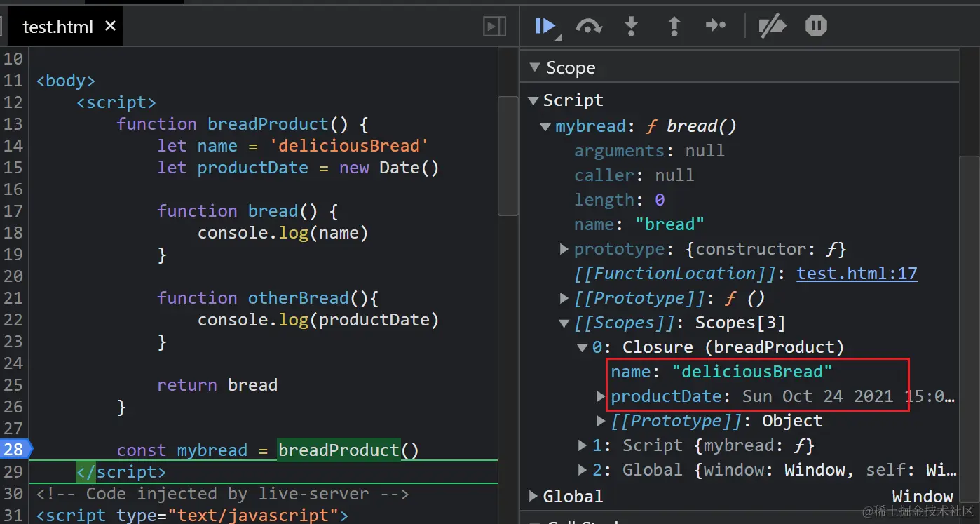This screenshot has height=524, width=980.
Task: Open the test.html:17 function location link
Action: tap(857, 274)
